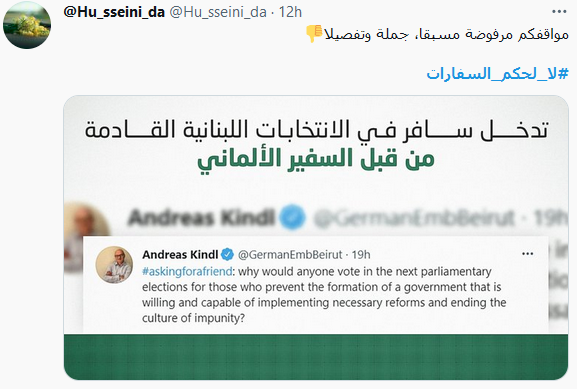This screenshot has width=577, height=389.
Task: Click the thumbs-down emoji in tweet
Action: click(314, 33)
